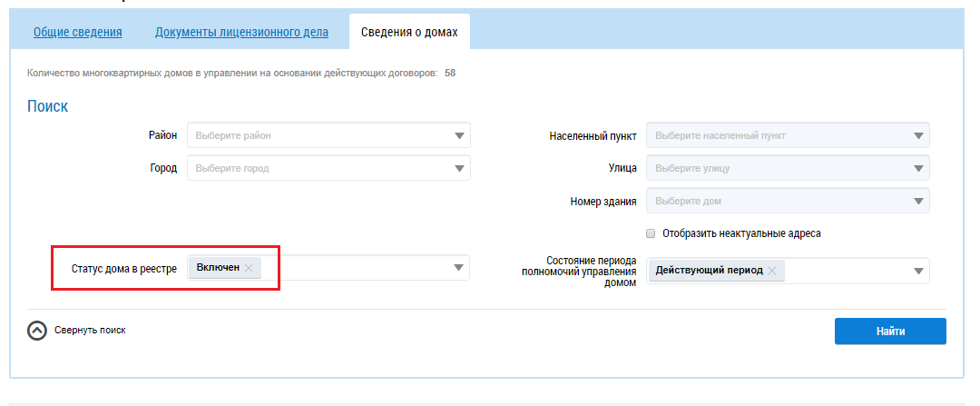This screenshot has width=980, height=406.
Task: Click the Поиск heading
Action: click(x=47, y=105)
